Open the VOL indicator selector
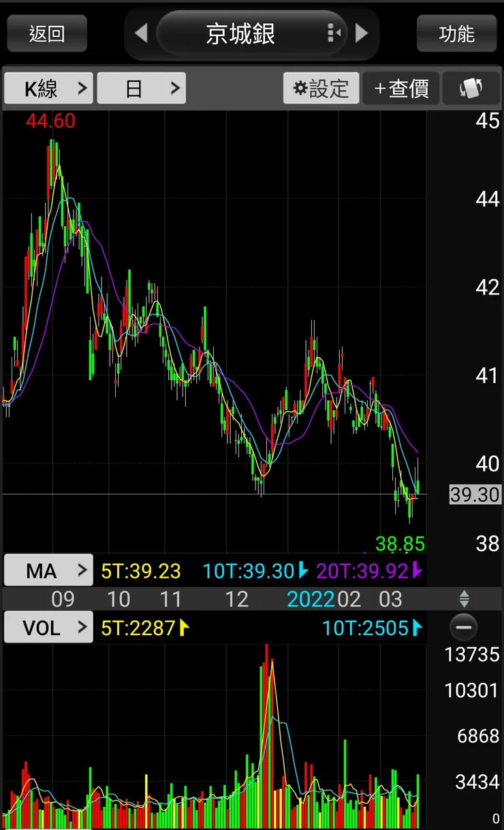This screenshot has height=830, width=504. [x=48, y=627]
